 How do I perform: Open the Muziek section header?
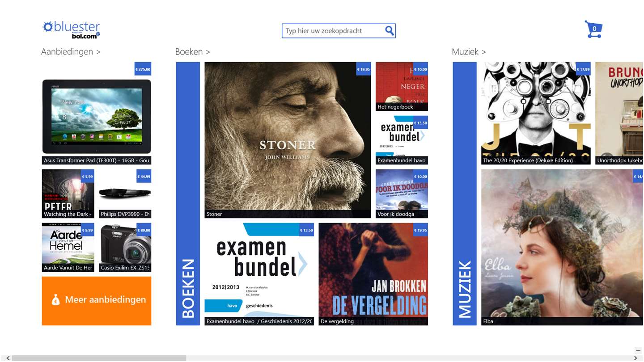469,51
